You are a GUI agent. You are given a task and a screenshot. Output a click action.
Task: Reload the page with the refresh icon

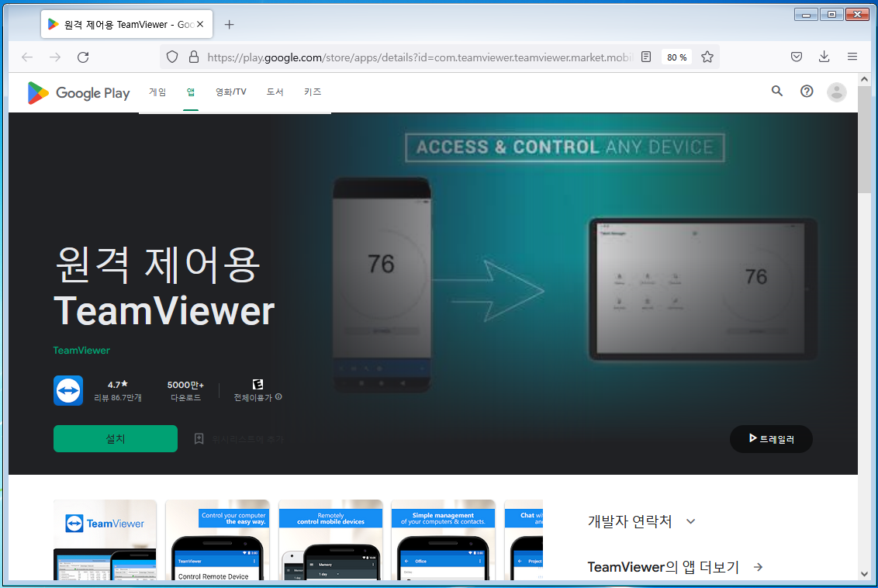click(83, 57)
